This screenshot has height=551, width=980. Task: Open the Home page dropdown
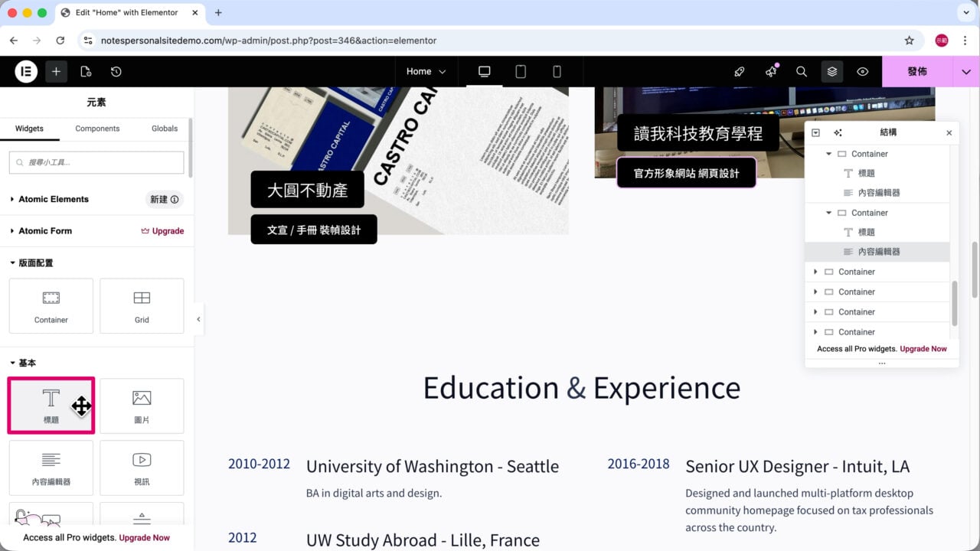[426, 71]
